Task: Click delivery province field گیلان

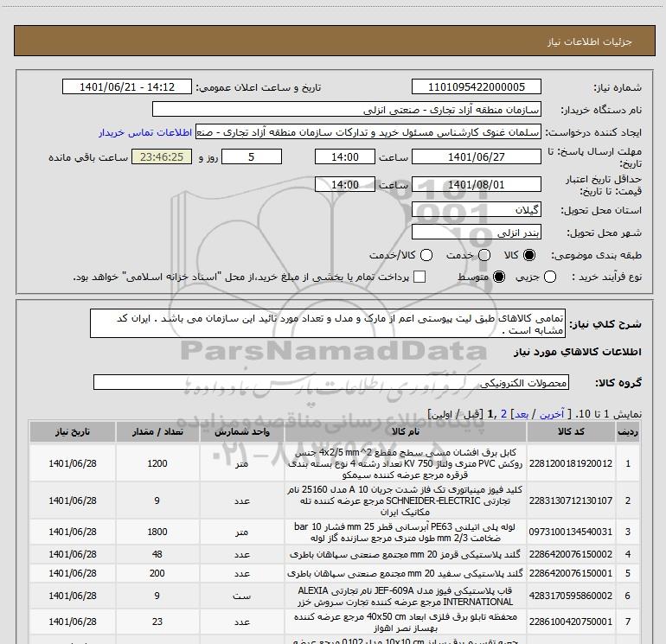Action: point(476,209)
